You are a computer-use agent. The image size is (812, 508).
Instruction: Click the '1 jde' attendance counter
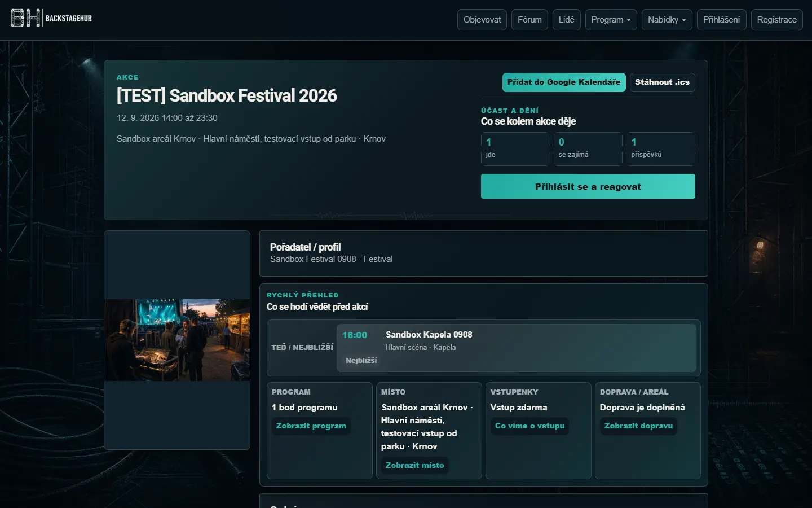pos(515,149)
